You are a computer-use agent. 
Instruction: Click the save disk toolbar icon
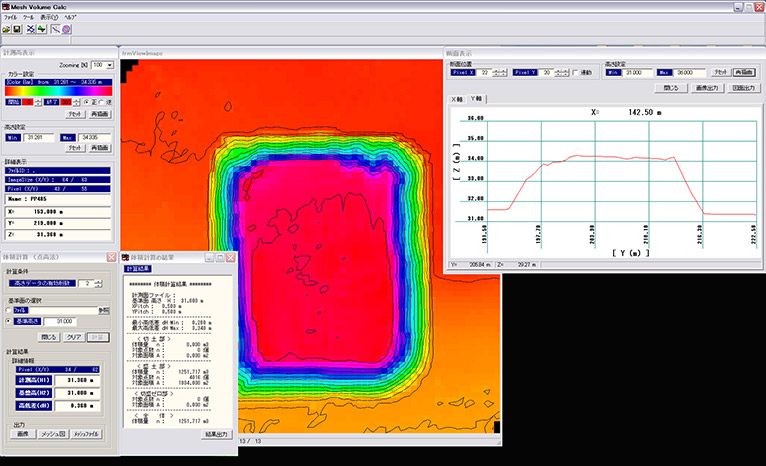coord(18,30)
